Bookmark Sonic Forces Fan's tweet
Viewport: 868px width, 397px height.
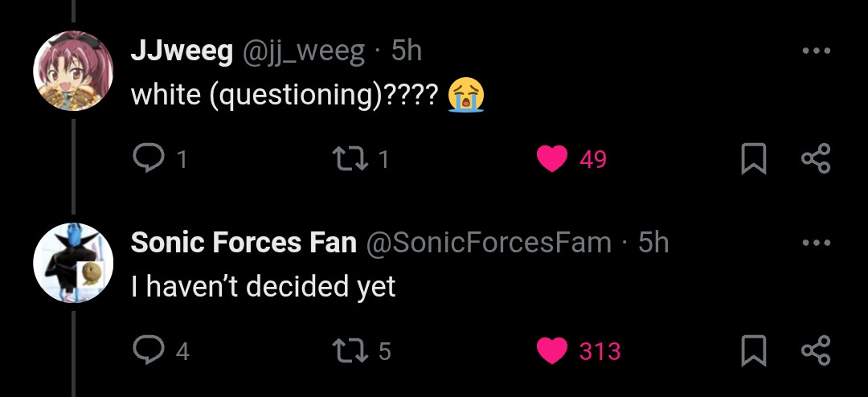click(753, 351)
